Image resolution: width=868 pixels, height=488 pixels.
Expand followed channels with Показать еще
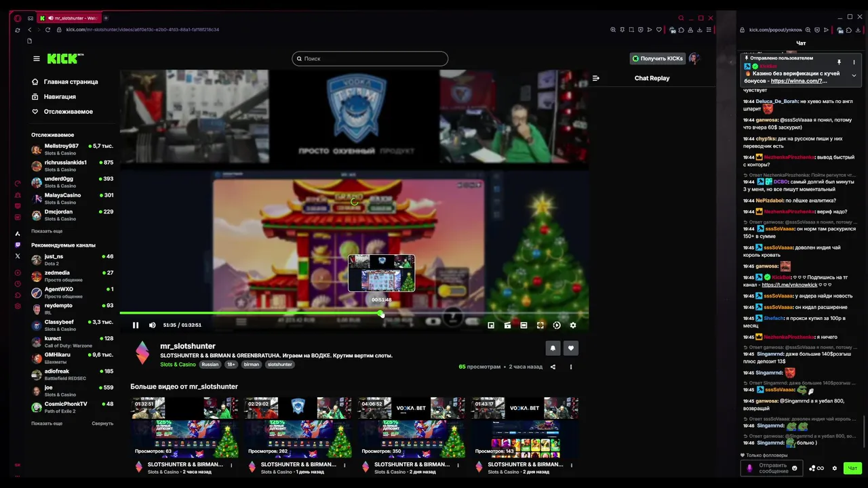click(x=47, y=231)
